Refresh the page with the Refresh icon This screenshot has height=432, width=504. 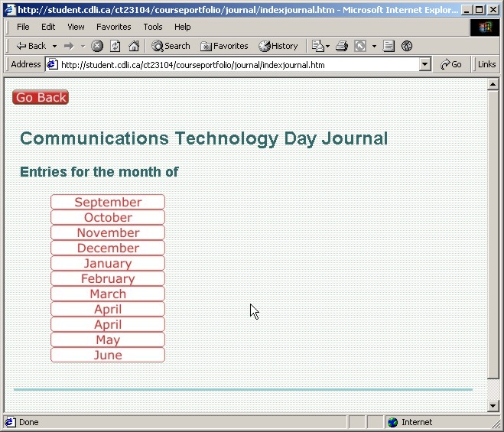pos(115,47)
